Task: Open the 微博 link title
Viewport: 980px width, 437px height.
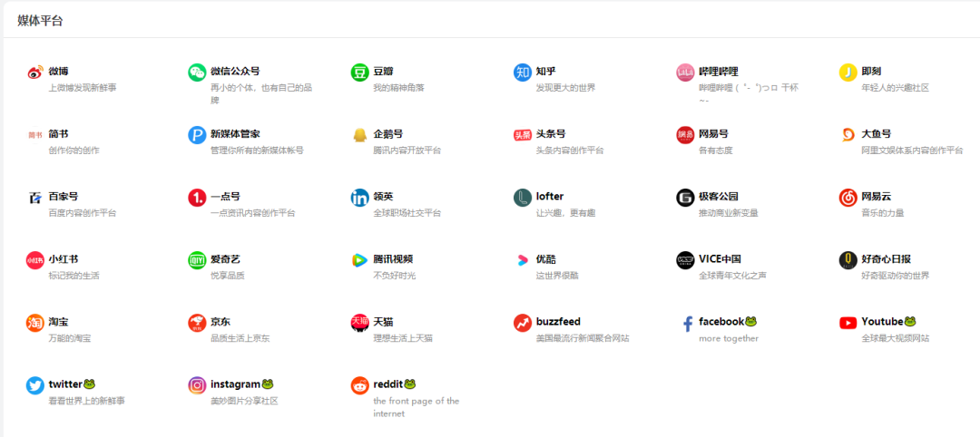Action: tap(59, 71)
